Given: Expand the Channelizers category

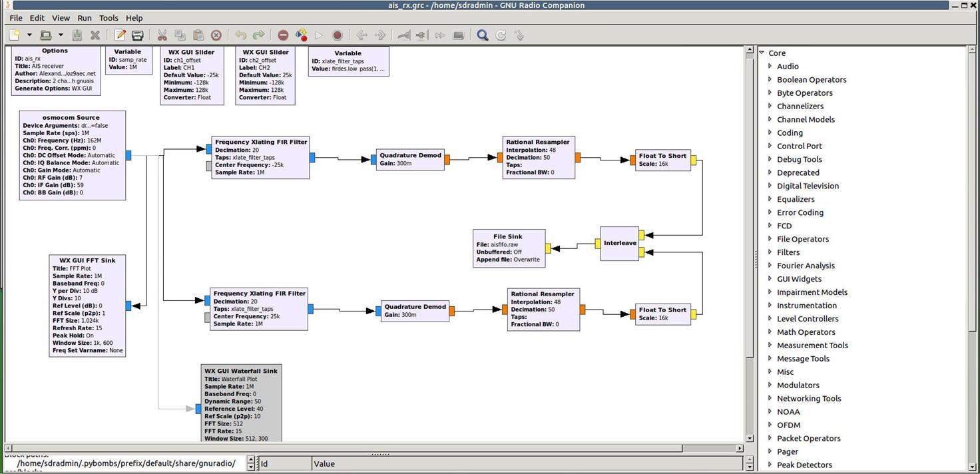Looking at the screenshot, I should (x=770, y=106).
